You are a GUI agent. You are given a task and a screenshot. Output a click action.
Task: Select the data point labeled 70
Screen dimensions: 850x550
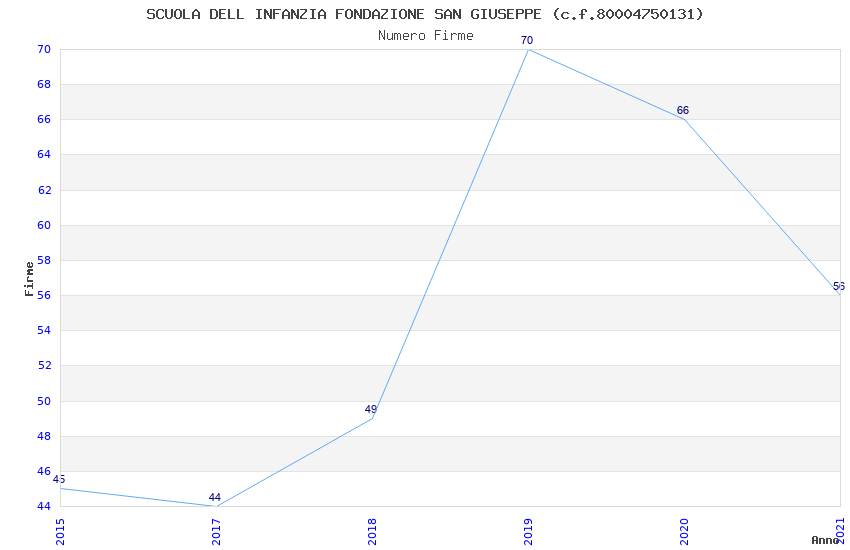[528, 49]
